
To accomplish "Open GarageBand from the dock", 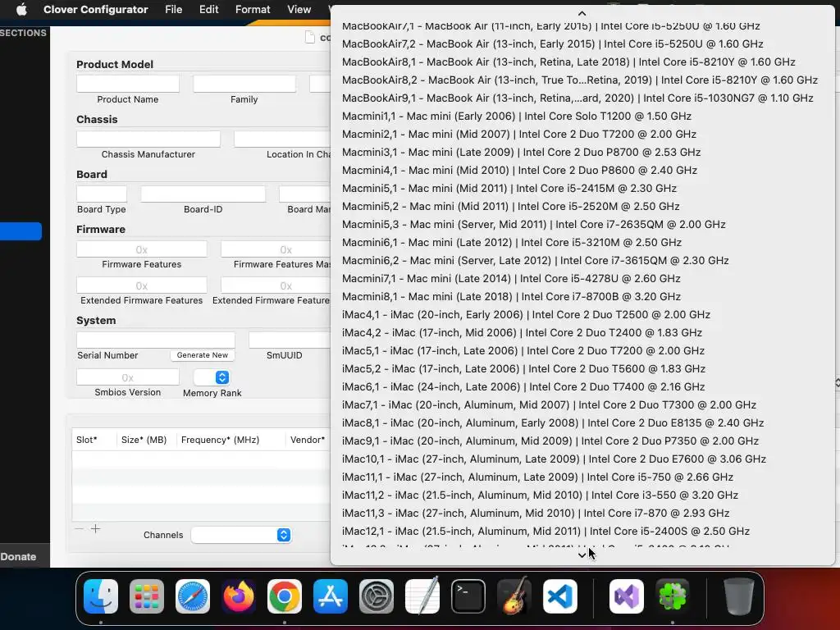I will pyautogui.click(x=514, y=596).
